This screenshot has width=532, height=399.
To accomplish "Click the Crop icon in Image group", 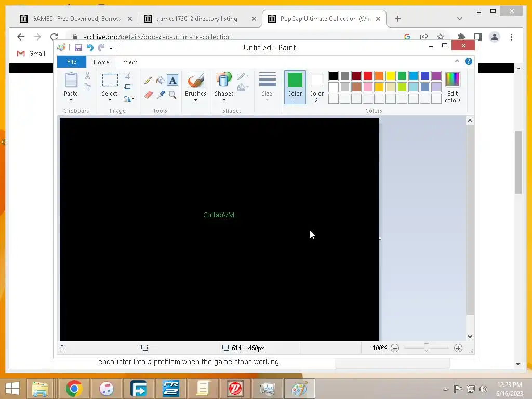I will pos(127,76).
